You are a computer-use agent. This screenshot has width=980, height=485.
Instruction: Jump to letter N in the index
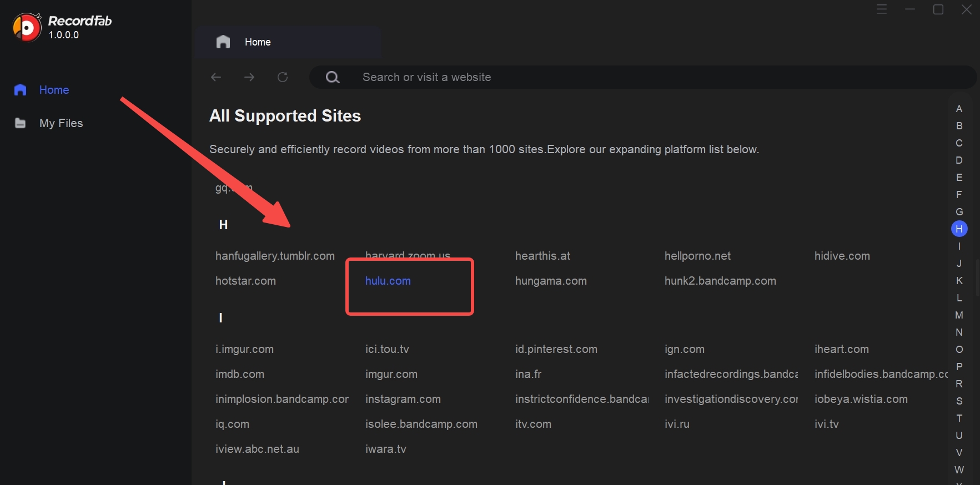pos(959,332)
